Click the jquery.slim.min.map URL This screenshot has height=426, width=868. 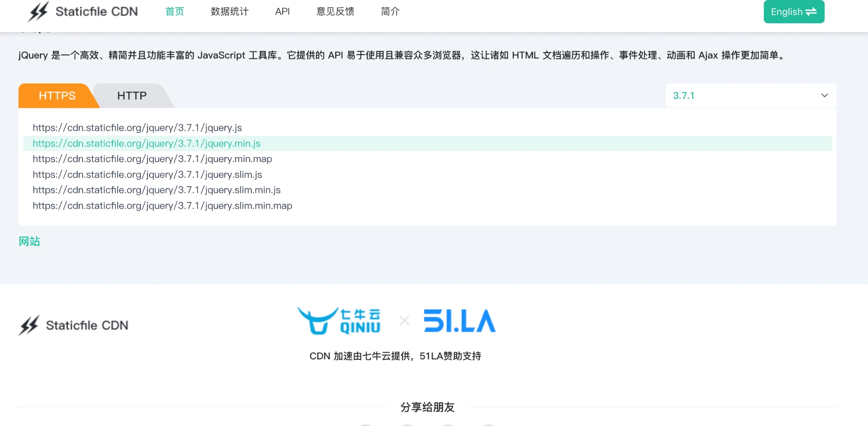point(162,206)
